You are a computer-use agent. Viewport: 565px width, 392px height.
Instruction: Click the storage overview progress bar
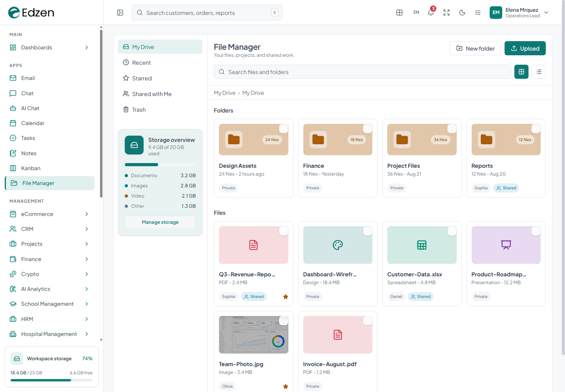[x=160, y=165]
